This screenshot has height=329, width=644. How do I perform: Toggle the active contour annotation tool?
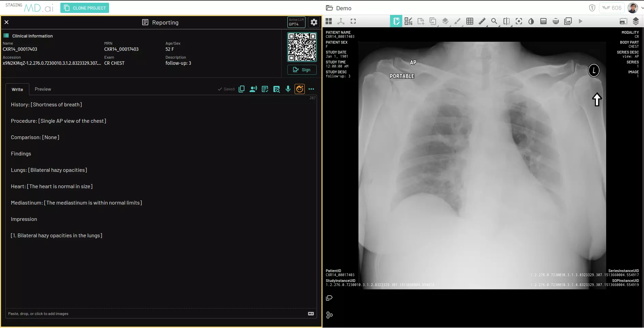coord(519,21)
